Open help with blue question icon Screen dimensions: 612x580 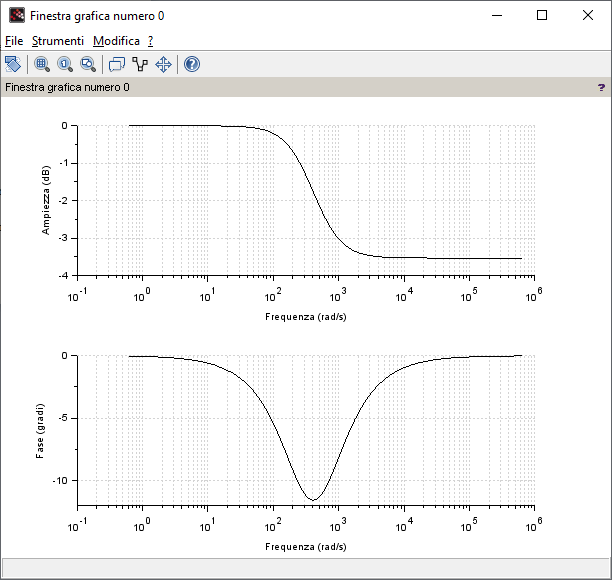192,64
